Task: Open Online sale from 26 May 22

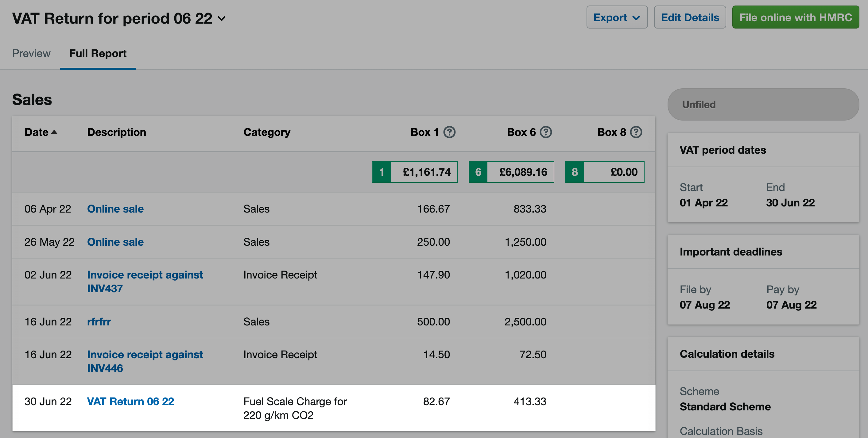Action: tap(115, 242)
